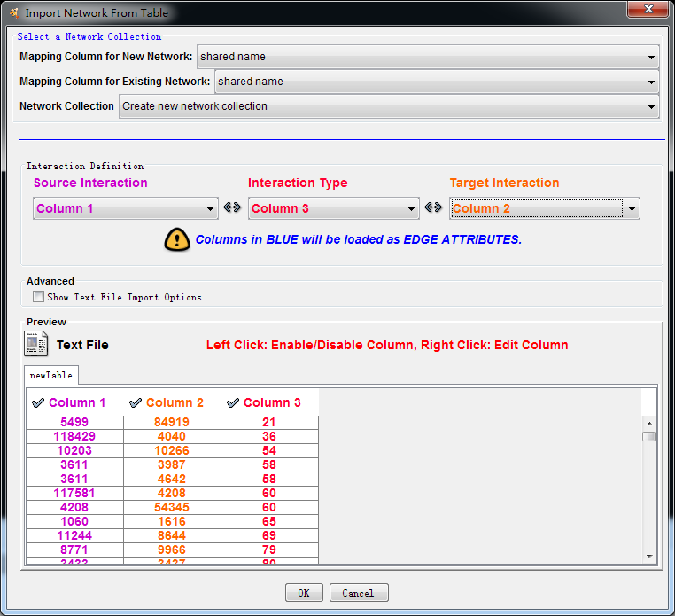Click the Text File document icon
The image size is (675, 616).
(x=35, y=344)
